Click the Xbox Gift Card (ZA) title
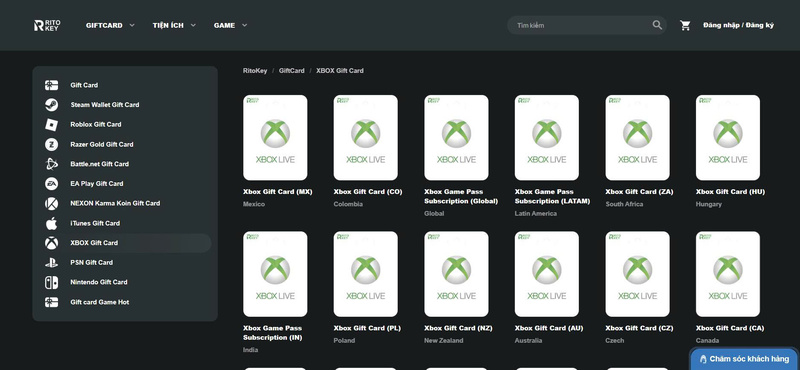The image size is (800, 370). pyautogui.click(x=639, y=192)
